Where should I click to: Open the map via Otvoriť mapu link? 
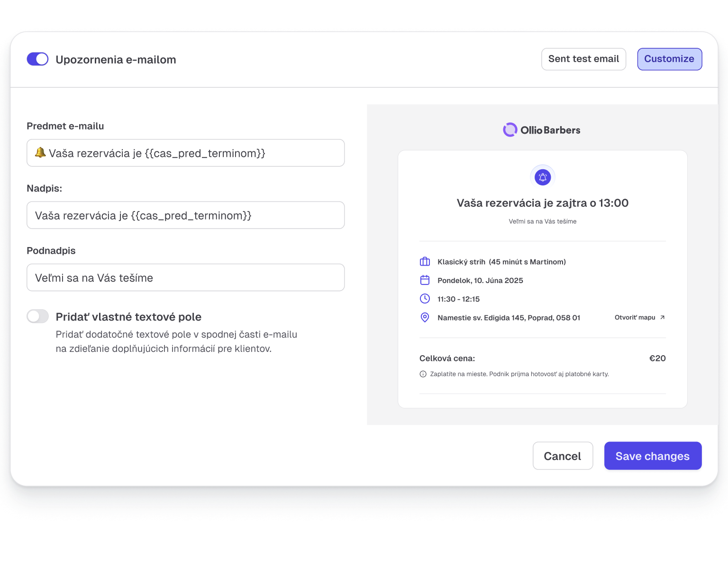635,317
